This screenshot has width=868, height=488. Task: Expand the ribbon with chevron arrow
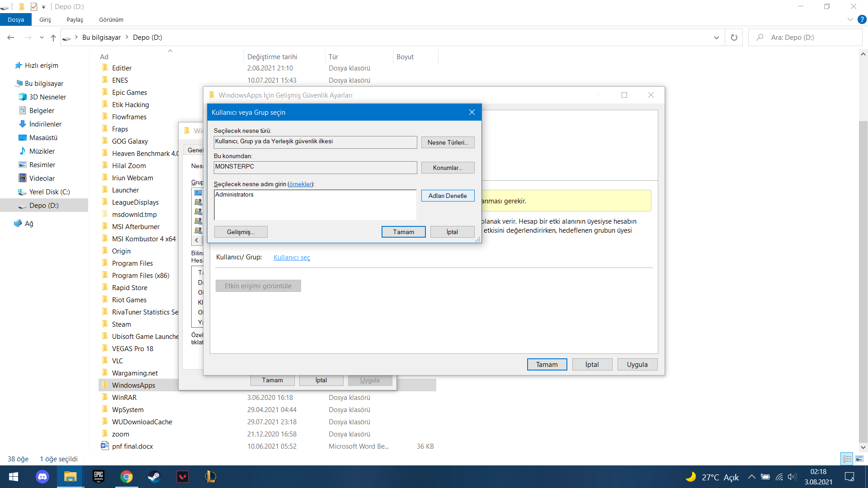click(850, 19)
